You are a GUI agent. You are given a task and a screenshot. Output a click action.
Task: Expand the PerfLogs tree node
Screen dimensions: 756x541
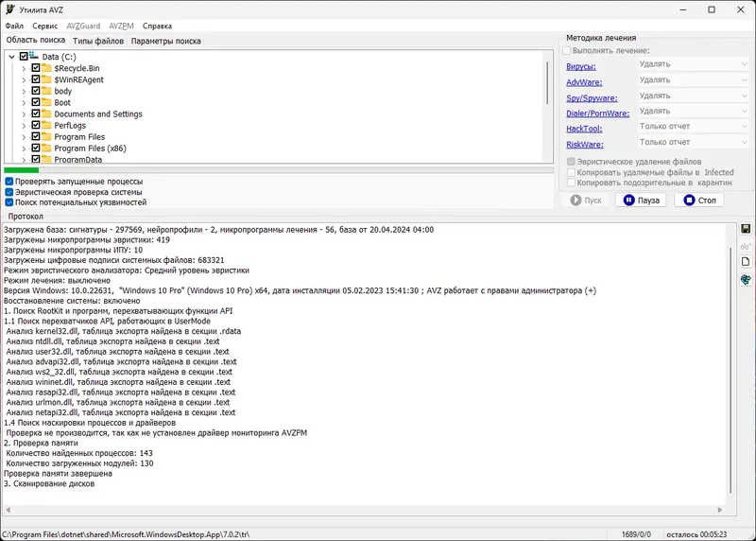pos(24,126)
